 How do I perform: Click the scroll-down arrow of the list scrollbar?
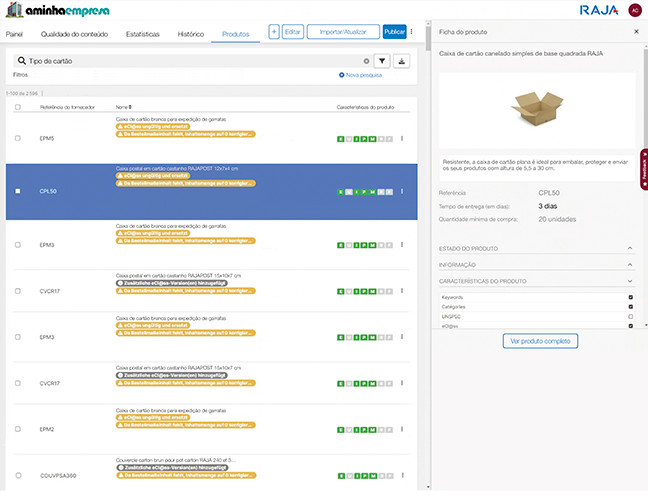point(428,487)
